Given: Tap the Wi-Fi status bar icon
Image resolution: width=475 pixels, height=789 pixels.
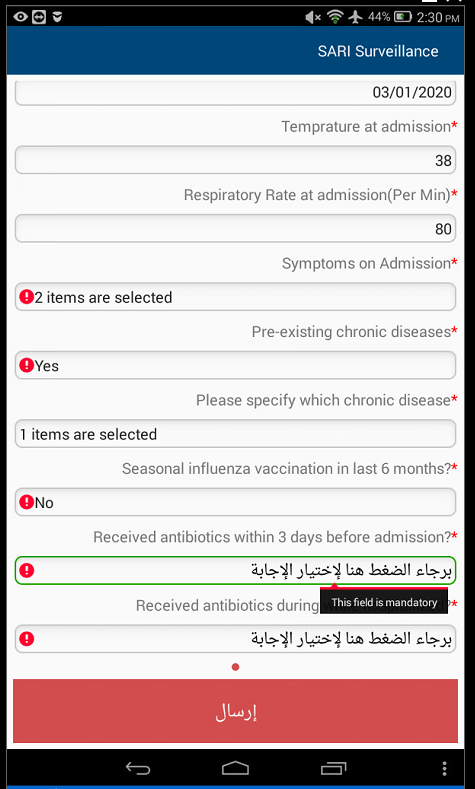Looking at the screenshot, I should click(x=334, y=17).
